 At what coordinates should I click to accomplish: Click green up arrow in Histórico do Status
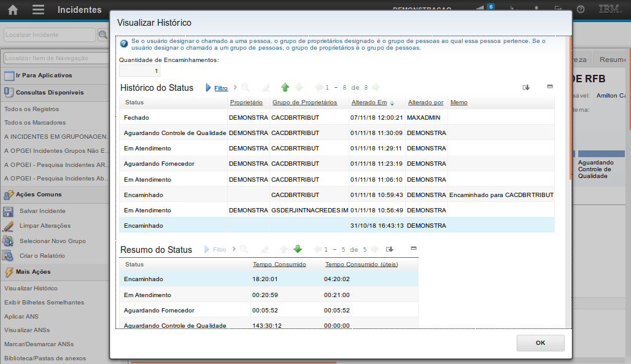tap(285, 87)
